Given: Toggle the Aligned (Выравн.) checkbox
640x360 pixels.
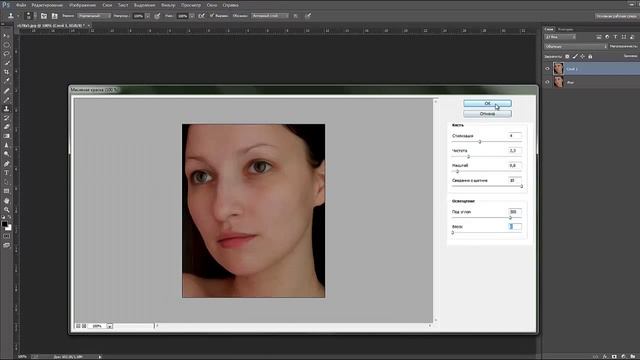Looking at the screenshot, I should tap(211, 16).
